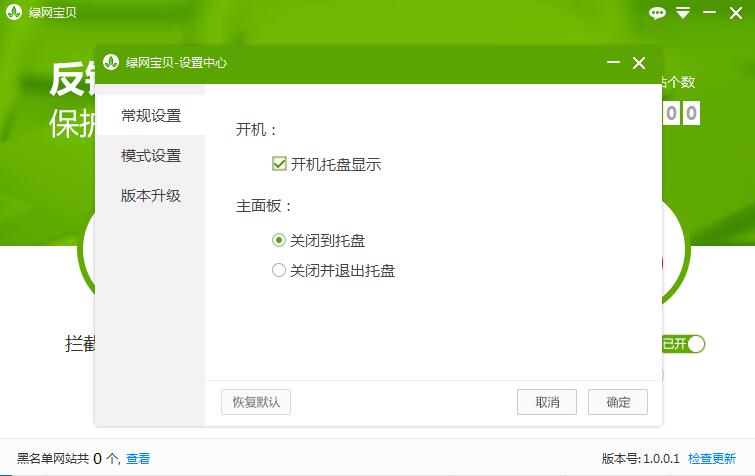Open the feedback chat bubble icon
This screenshot has width=755, height=476.
click(x=657, y=13)
